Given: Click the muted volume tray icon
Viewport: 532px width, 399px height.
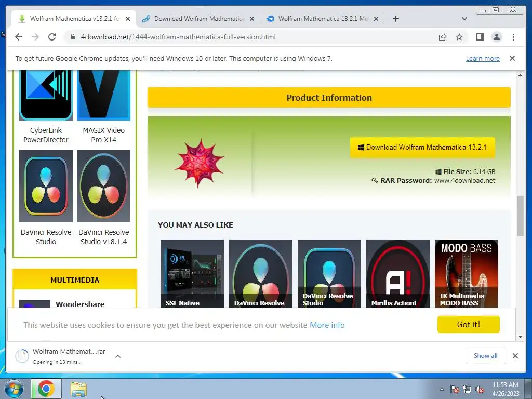Looking at the screenshot, I should point(480,389).
